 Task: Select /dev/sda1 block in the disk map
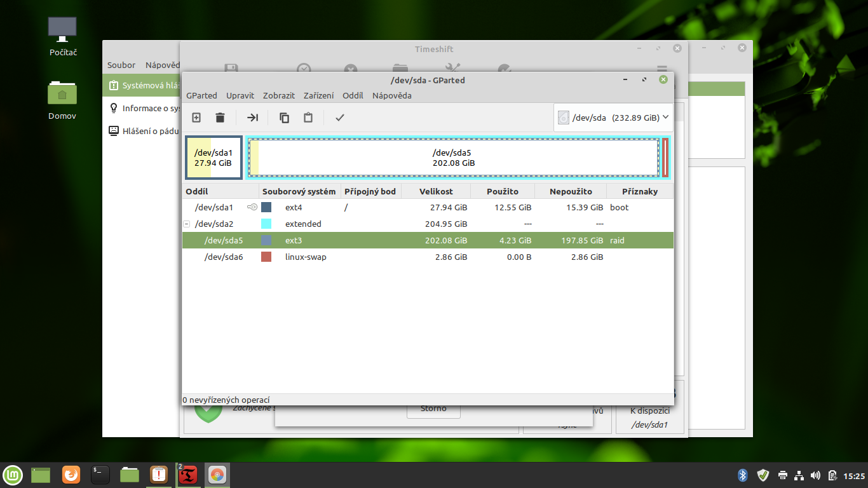pos(214,158)
